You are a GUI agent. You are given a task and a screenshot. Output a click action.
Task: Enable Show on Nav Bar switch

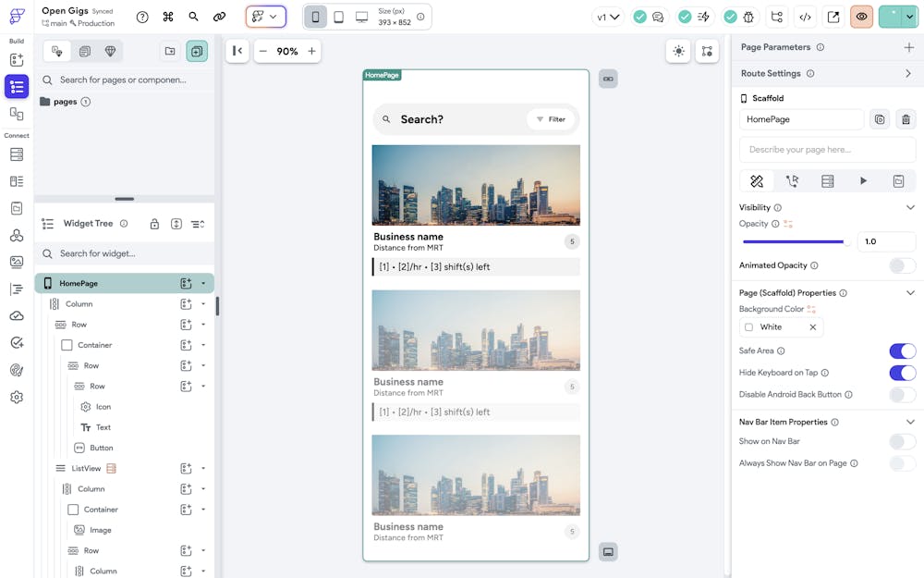(x=902, y=442)
